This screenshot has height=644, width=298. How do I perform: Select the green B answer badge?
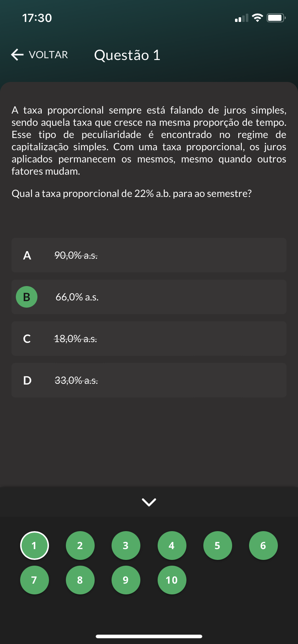tap(27, 297)
